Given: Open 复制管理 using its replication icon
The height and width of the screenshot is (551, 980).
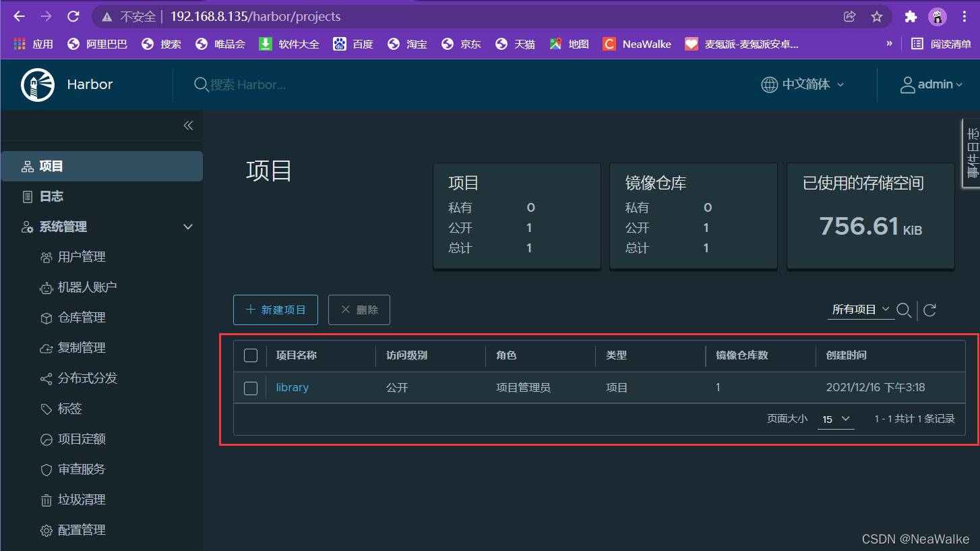Looking at the screenshot, I should [x=46, y=347].
